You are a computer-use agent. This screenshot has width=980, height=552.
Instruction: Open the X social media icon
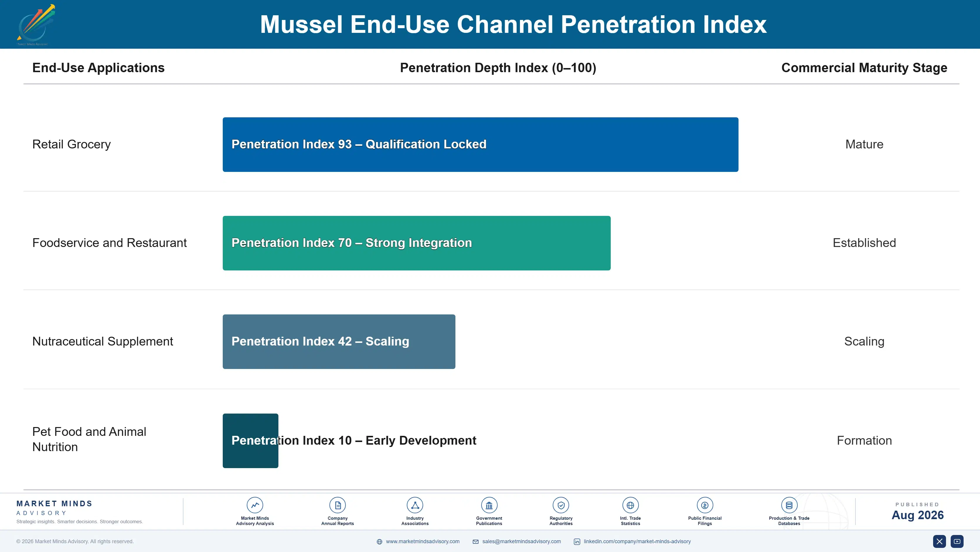[x=939, y=541]
